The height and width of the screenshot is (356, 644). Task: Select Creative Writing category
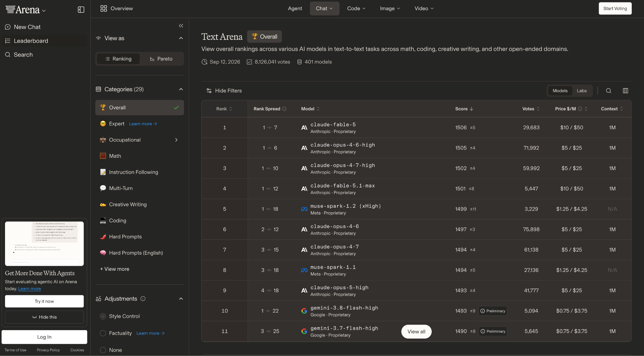tap(140, 204)
